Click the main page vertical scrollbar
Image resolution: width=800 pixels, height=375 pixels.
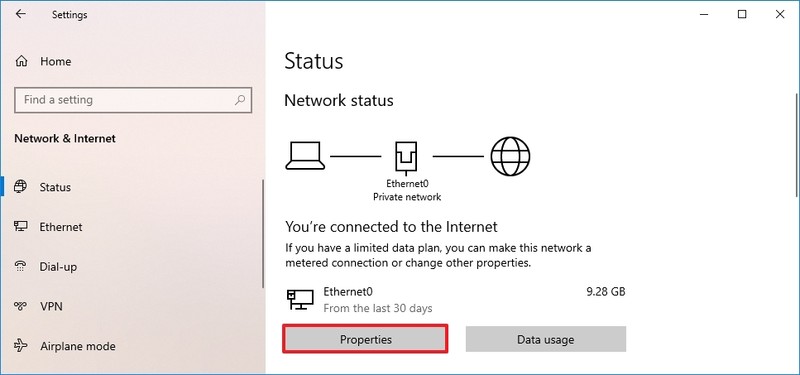[796, 145]
